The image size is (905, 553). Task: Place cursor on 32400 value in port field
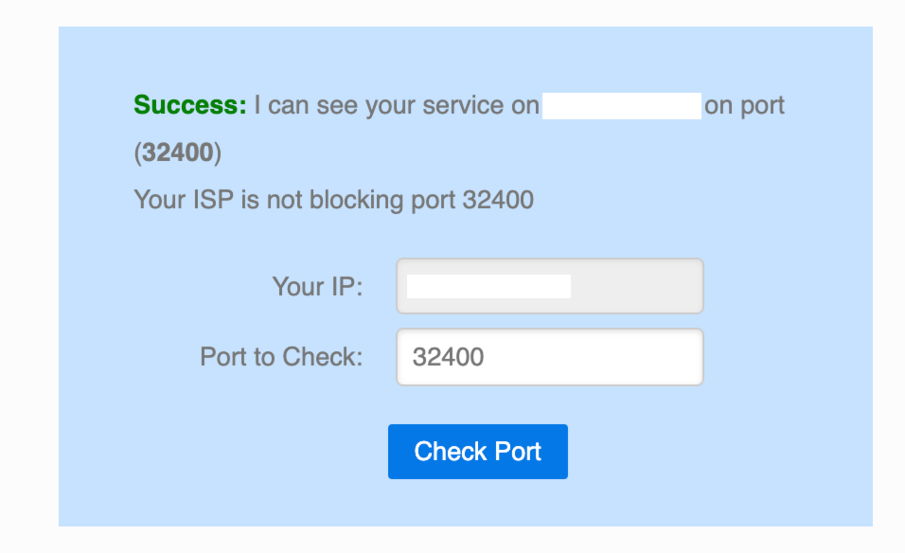click(448, 357)
